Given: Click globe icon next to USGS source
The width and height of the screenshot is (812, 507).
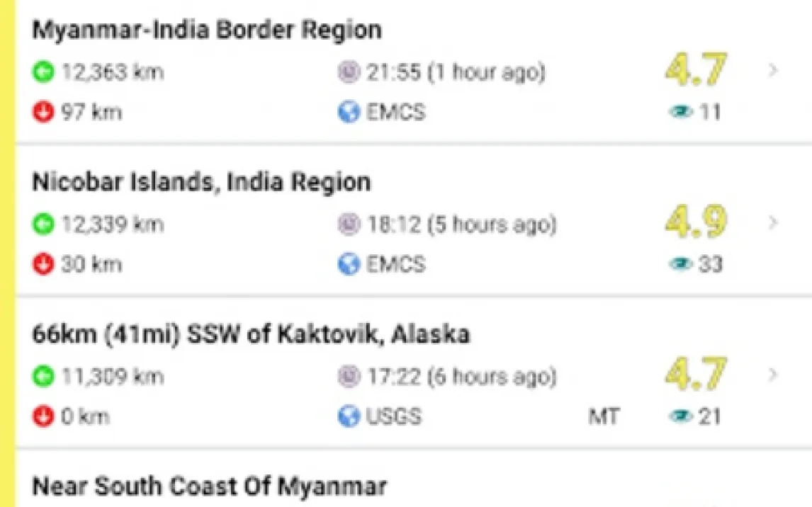Looking at the screenshot, I should [349, 416].
